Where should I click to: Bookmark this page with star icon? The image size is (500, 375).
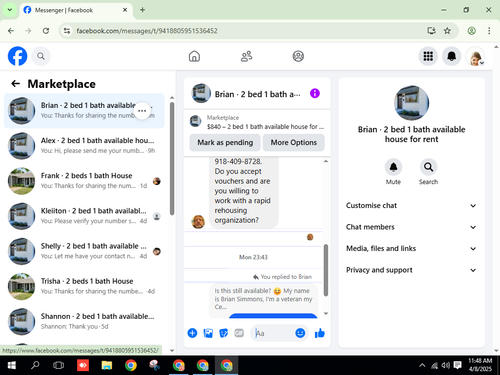point(447,31)
